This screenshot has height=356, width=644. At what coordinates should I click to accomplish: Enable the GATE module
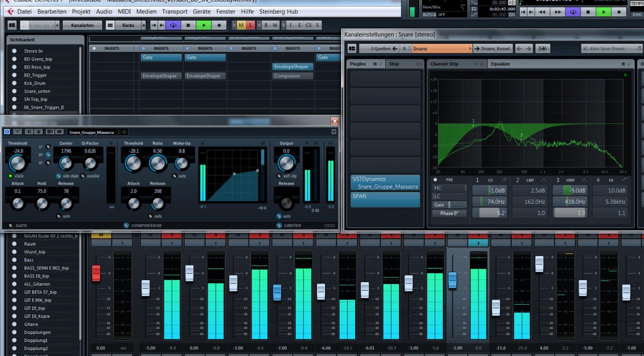[x=11, y=225]
